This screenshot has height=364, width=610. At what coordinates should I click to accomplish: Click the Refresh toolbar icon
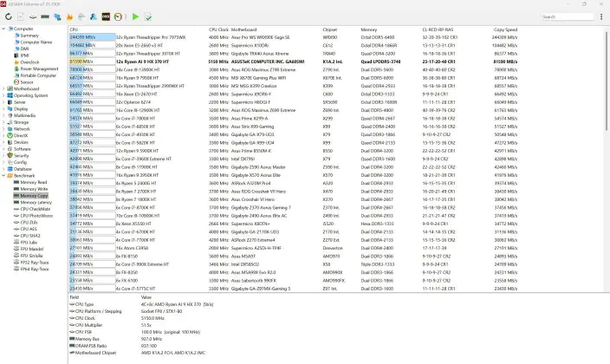[x=9, y=16]
